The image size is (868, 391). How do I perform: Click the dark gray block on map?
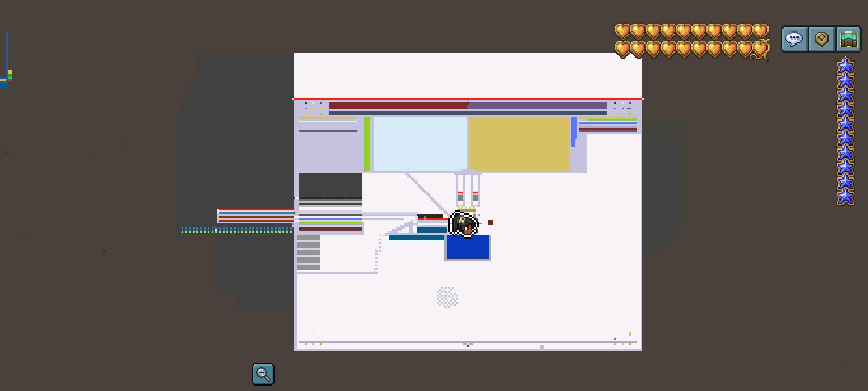coord(330,185)
